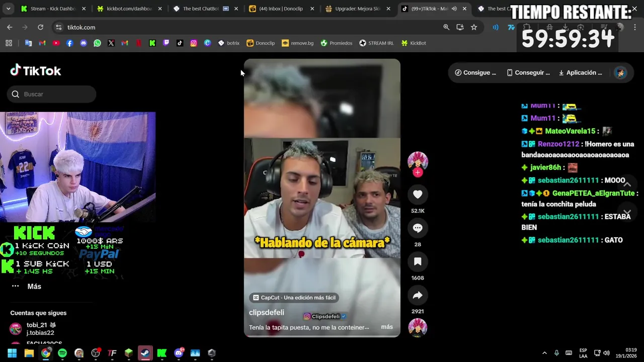Click the Aplicación de escritorio button
The image size is (644, 362).
(580, 72)
